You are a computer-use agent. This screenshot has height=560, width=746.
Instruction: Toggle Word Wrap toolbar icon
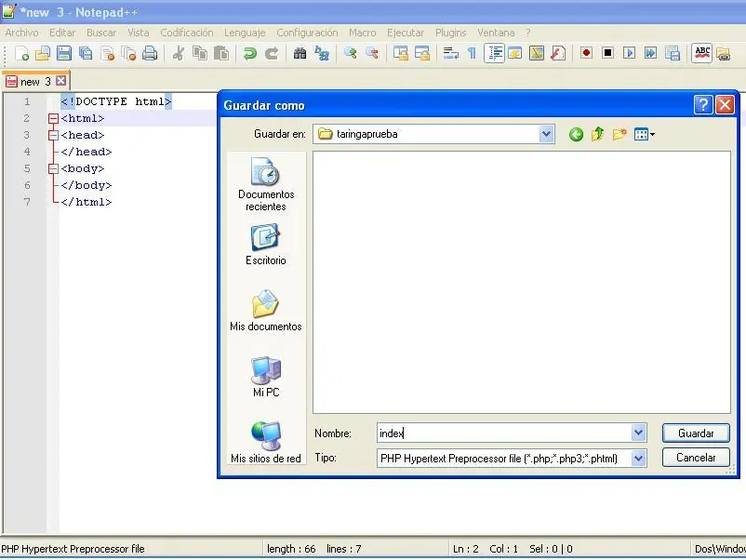[450, 53]
